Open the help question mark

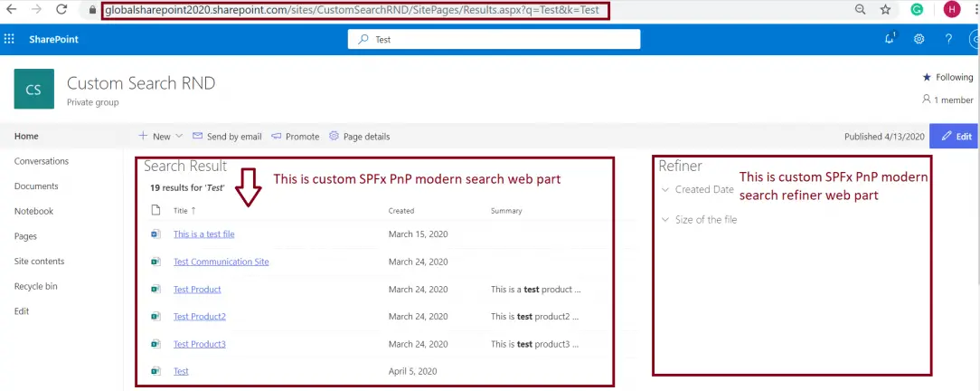[948, 39]
